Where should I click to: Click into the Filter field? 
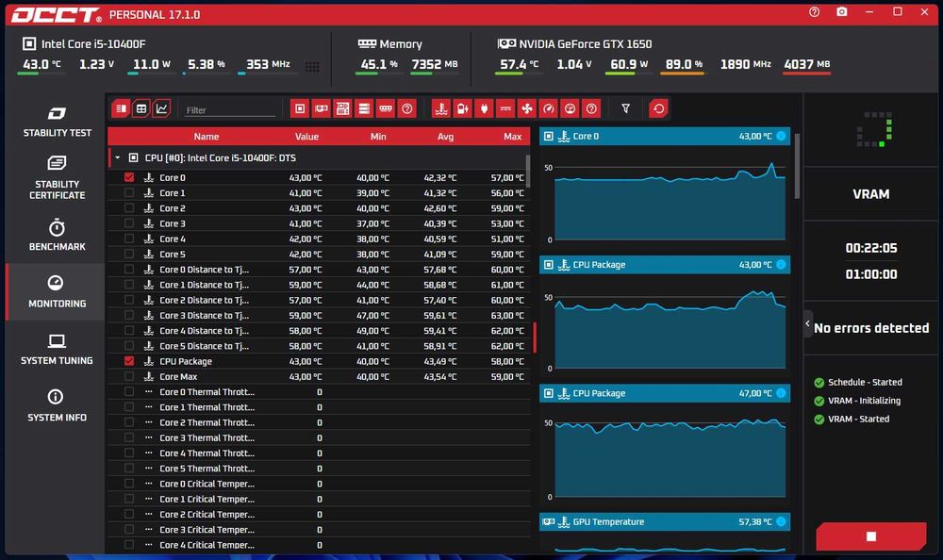pyautogui.click(x=230, y=110)
